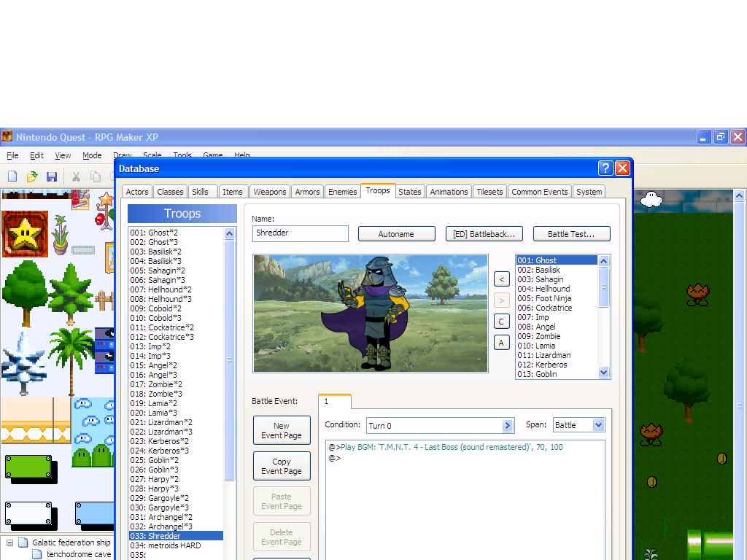
Task: Select enemy '012: Kerberos'
Action: tap(557, 365)
